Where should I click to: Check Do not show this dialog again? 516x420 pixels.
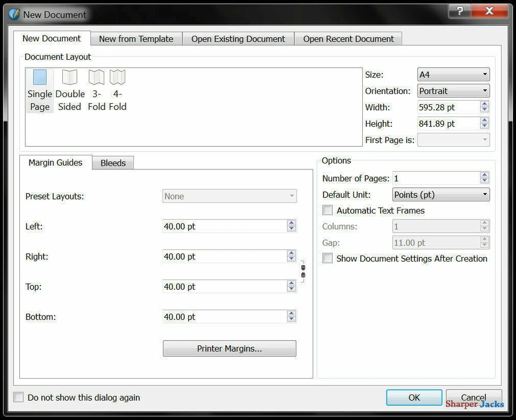click(18, 397)
